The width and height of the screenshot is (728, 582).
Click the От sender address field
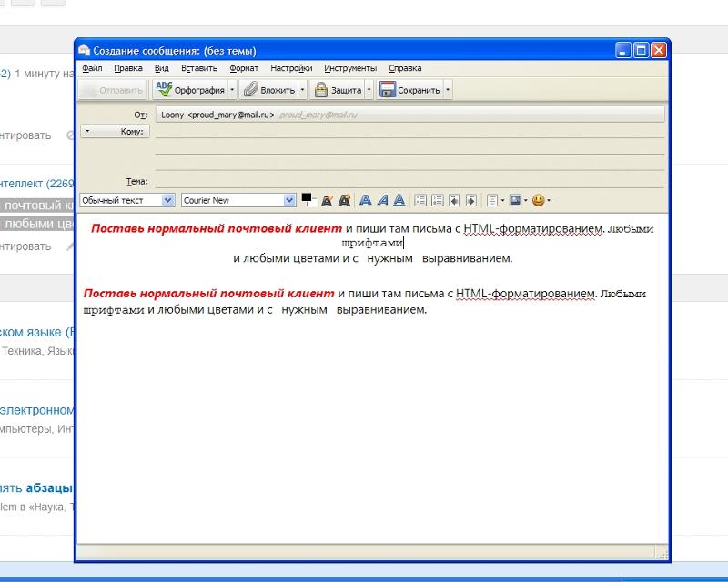410,115
